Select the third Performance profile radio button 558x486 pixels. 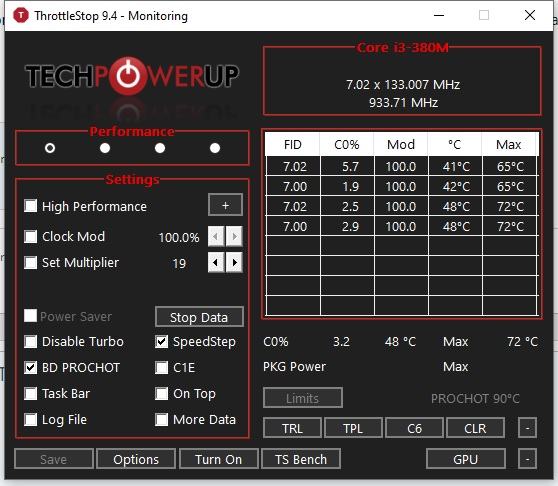160,148
